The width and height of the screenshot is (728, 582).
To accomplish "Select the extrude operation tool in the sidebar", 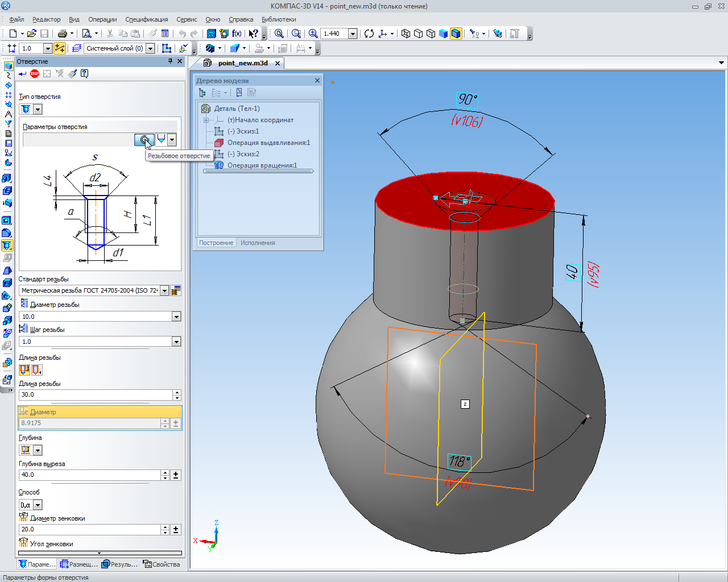I will coord(7,178).
